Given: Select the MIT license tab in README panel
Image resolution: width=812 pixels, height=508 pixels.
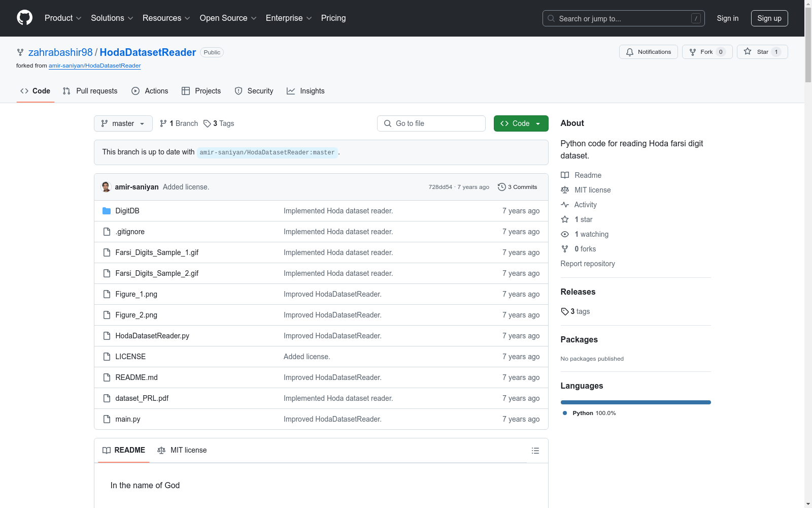Looking at the screenshot, I should [x=182, y=451].
